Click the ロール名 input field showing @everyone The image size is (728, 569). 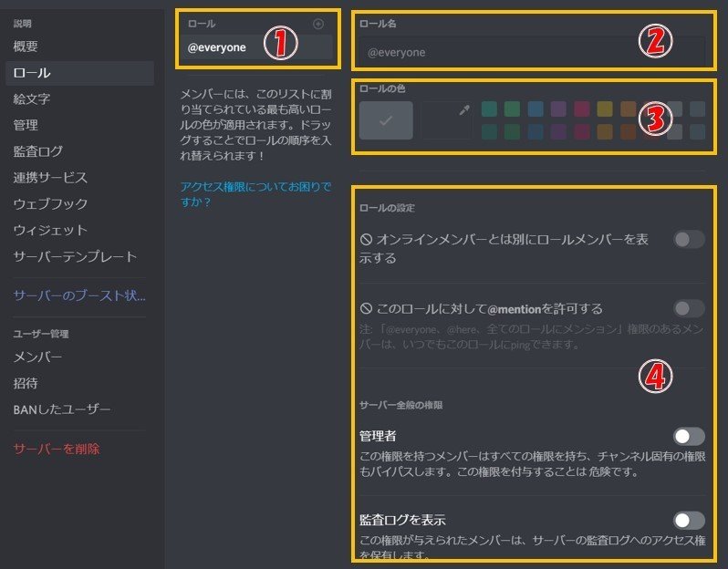532,53
